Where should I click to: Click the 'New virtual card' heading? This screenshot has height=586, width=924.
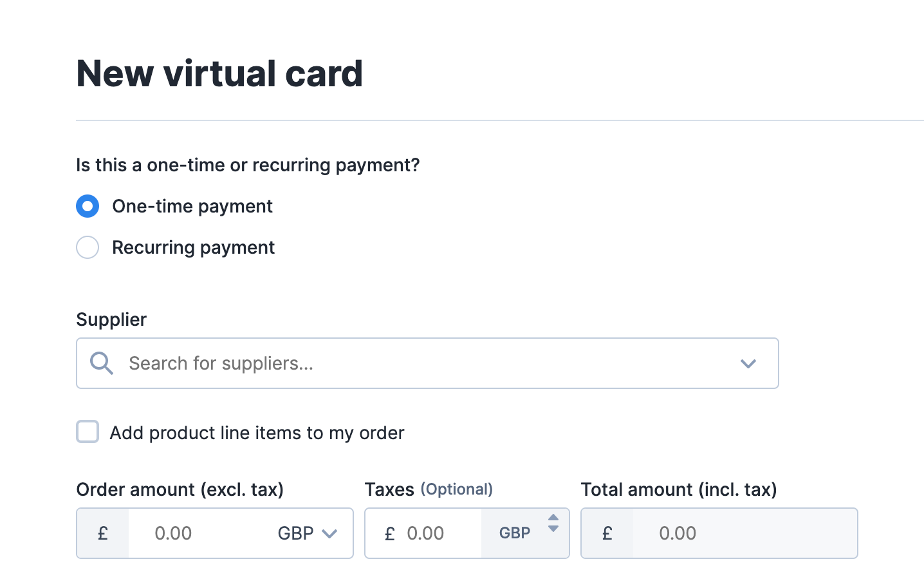point(219,73)
